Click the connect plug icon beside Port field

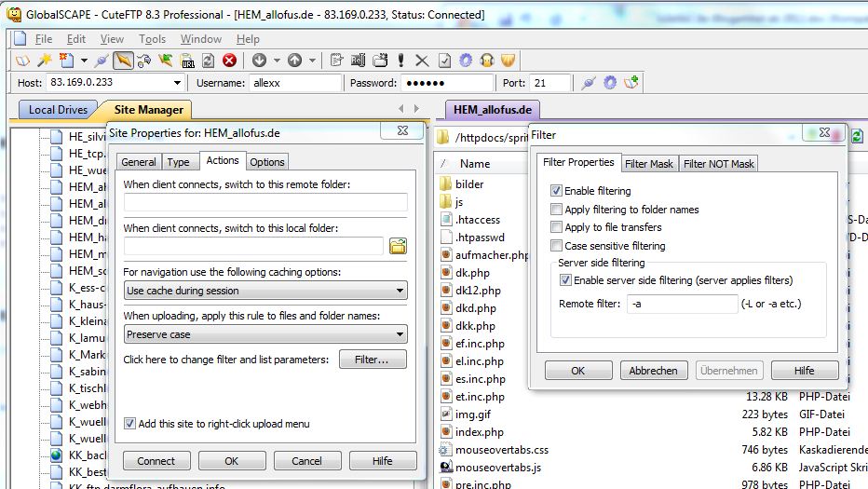point(589,83)
